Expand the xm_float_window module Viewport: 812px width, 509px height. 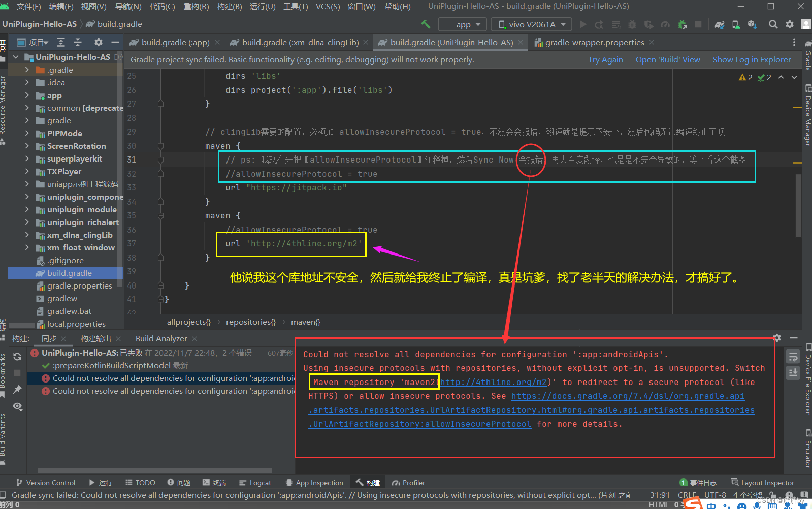27,247
